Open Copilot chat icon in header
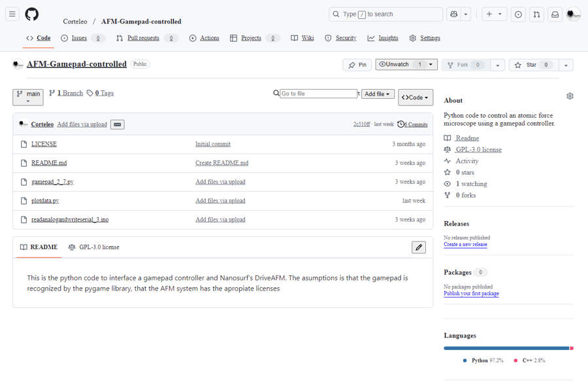The image size is (588, 382). [454, 14]
